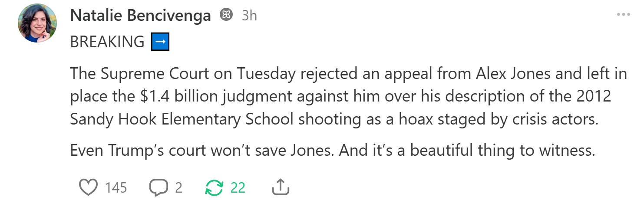644x200 pixels.
Task: View who liked via the 145 count
Action: (x=116, y=188)
